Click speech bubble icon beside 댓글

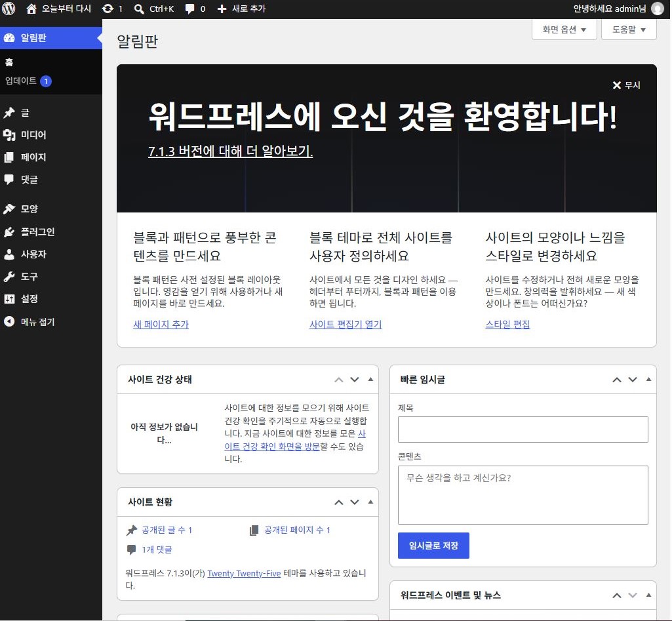click(x=9, y=180)
